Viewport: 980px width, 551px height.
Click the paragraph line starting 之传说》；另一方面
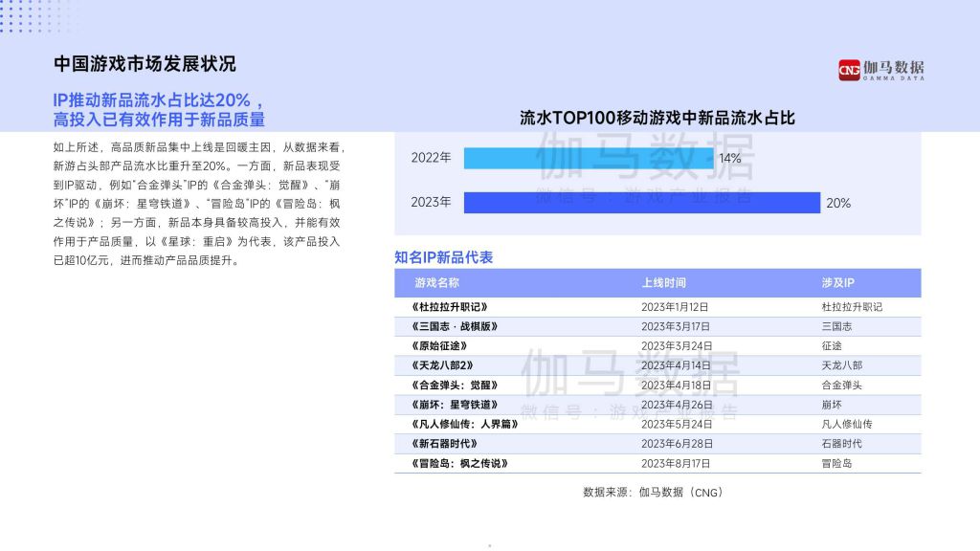click(x=197, y=222)
